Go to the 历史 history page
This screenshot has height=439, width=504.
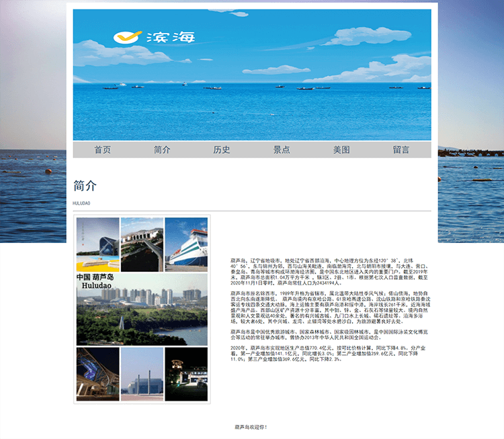(x=222, y=150)
